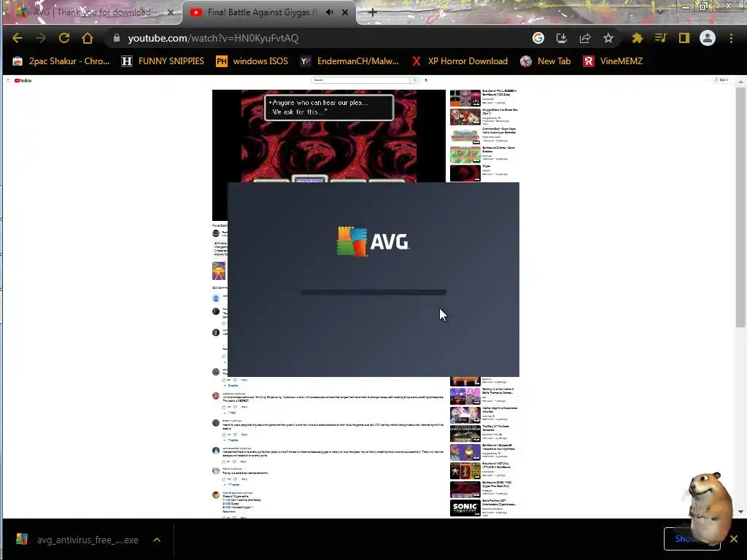Image resolution: width=747 pixels, height=560 pixels.
Task: Mute the Giygas tab via its speaker icon
Action: (x=329, y=12)
